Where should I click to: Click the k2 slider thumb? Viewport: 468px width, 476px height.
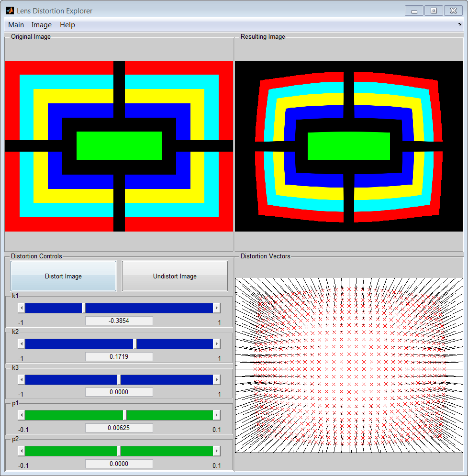(135, 343)
